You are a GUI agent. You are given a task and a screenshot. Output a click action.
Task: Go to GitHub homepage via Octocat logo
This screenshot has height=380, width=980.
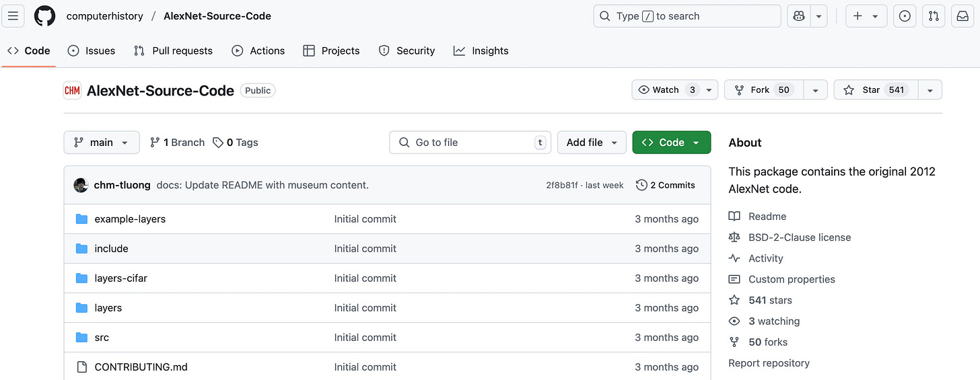click(x=45, y=16)
